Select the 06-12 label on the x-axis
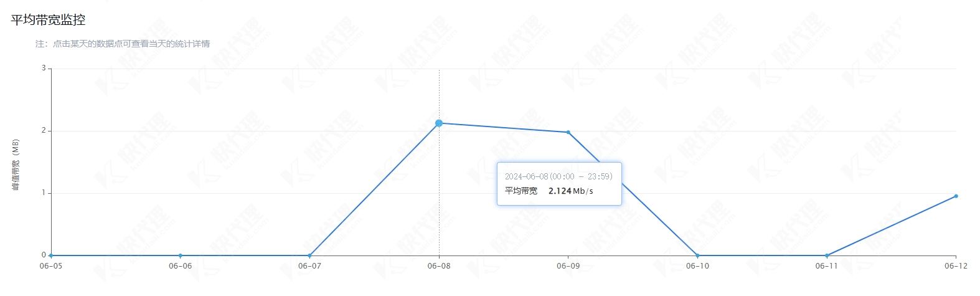The height and width of the screenshot is (296, 980). coord(956,266)
